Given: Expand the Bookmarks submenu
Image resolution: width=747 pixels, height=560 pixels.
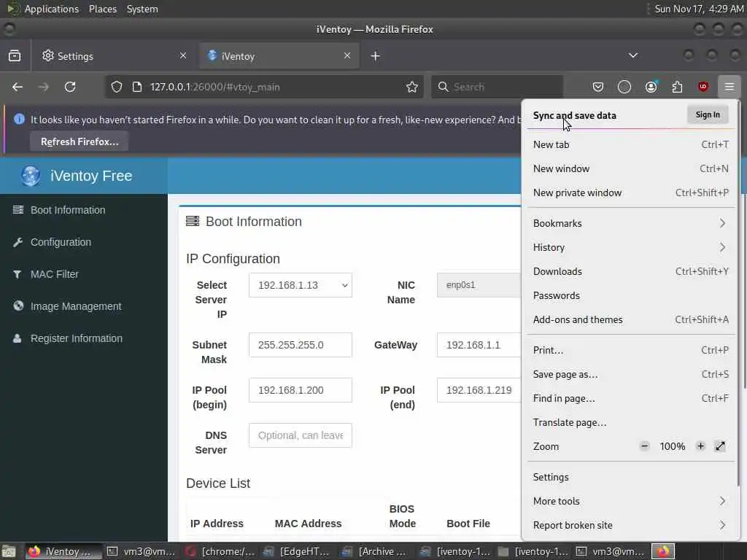Looking at the screenshot, I should point(631,223).
